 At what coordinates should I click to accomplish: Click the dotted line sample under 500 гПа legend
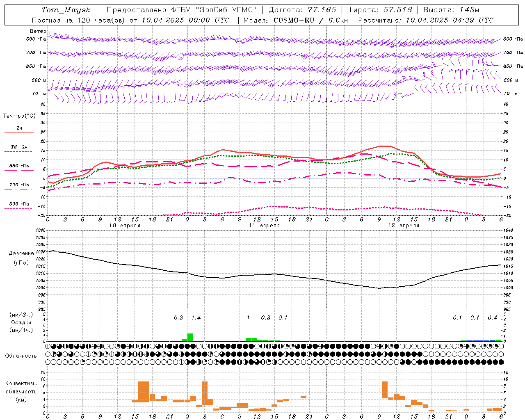point(18,208)
